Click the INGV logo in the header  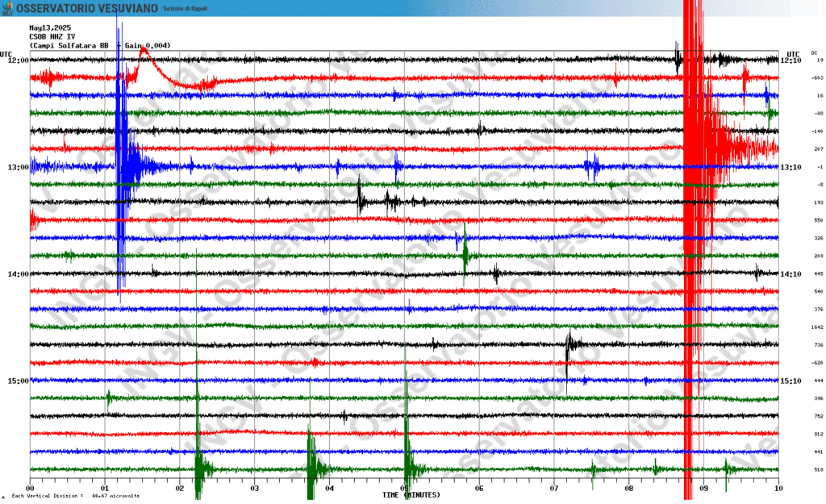tap(7, 8)
